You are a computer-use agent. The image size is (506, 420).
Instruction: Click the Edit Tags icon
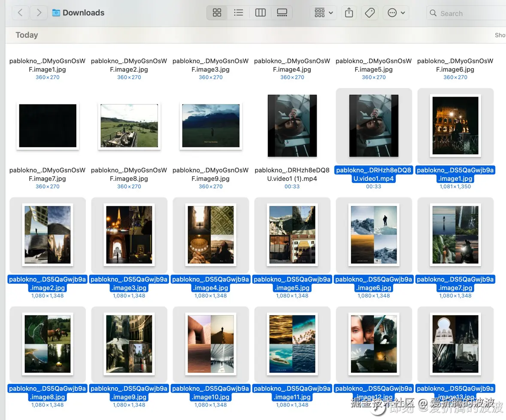click(x=370, y=13)
